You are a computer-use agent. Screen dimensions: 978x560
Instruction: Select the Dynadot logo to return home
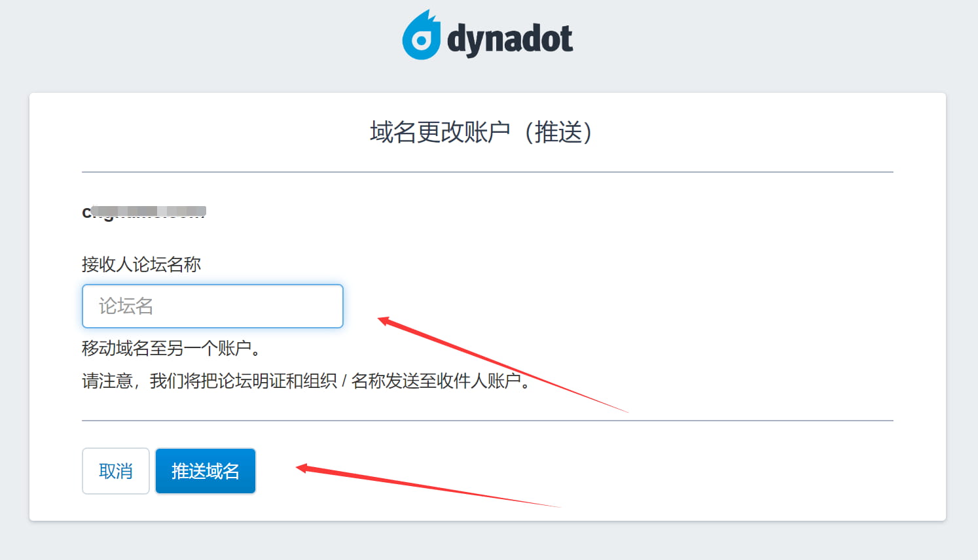tap(488, 35)
